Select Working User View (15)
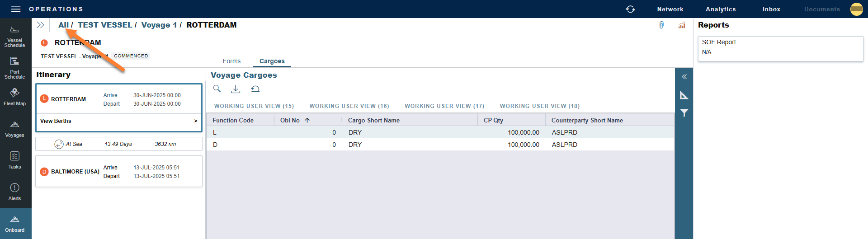Viewport: 868px width, 239px height. [x=254, y=106]
